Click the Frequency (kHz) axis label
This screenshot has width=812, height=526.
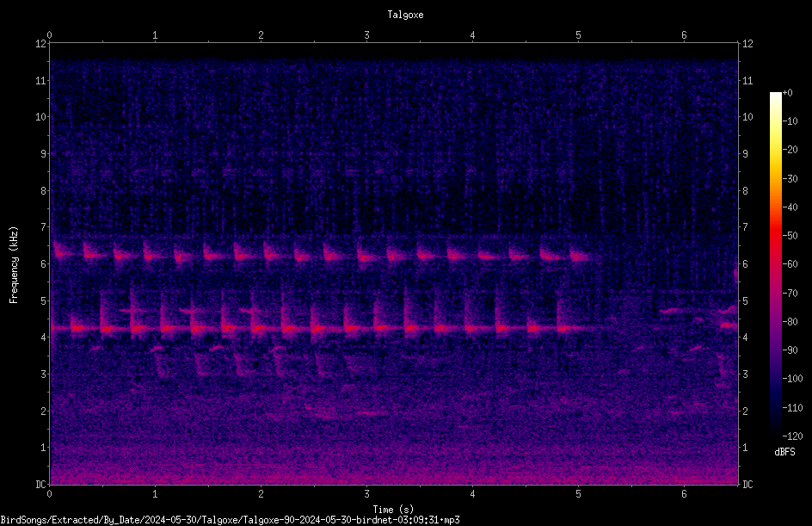[14, 265]
